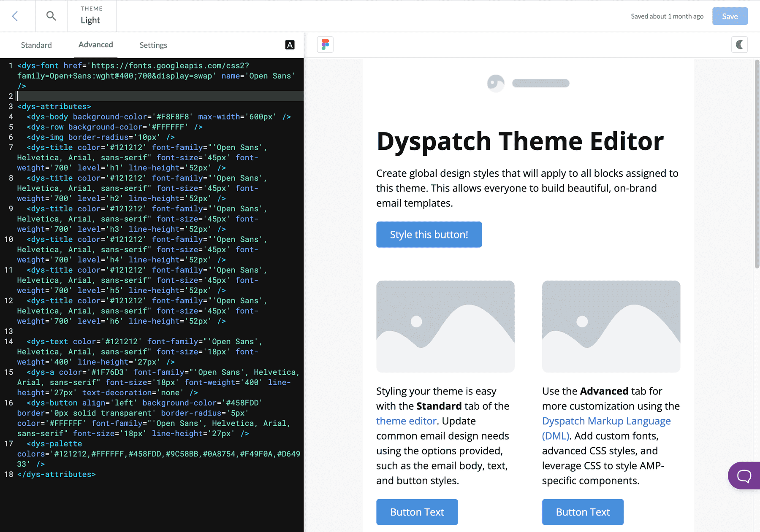760x532 pixels.
Task: Click the 'dys-img' code on line 6
Action: [x=47, y=137]
